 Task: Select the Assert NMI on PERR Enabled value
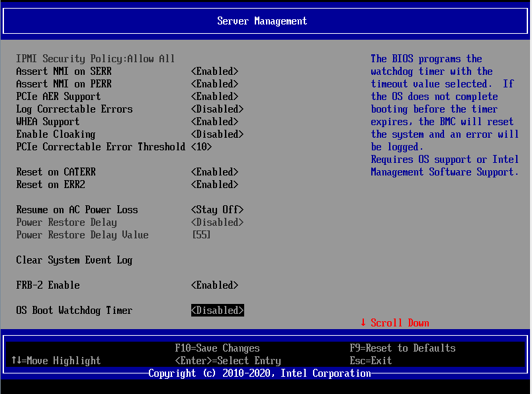coord(214,84)
